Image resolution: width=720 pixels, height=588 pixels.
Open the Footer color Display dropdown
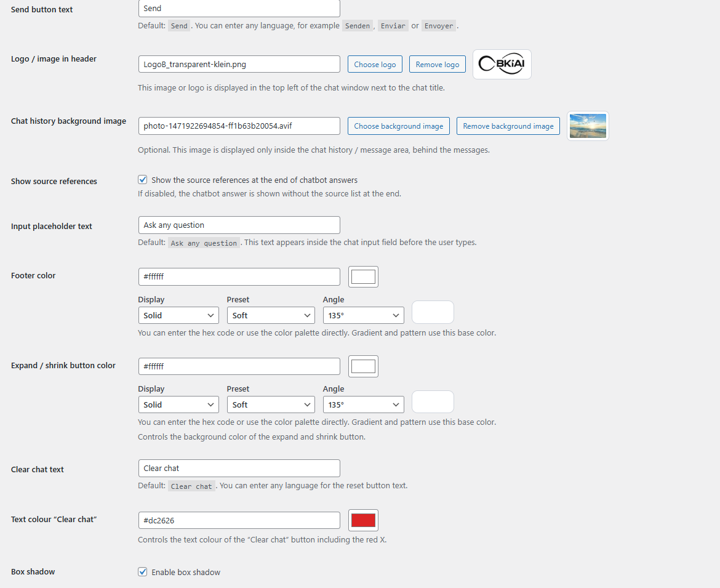(178, 315)
